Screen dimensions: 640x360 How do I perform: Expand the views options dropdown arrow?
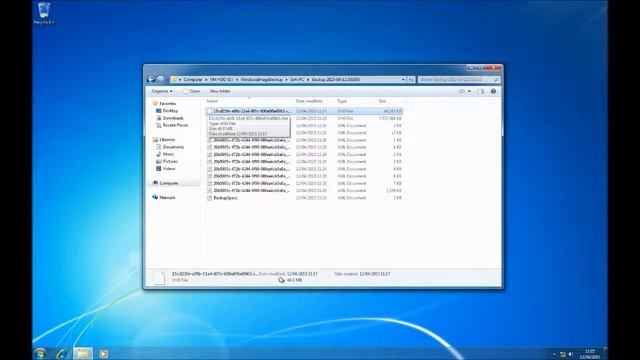(469, 91)
